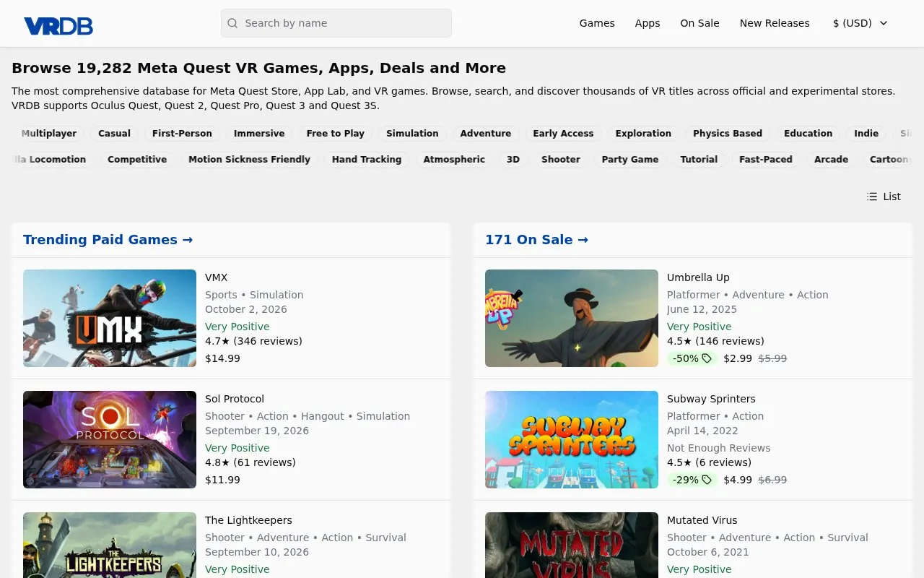
Task: Select the First-Person tag
Action: (x=182, y=134)
